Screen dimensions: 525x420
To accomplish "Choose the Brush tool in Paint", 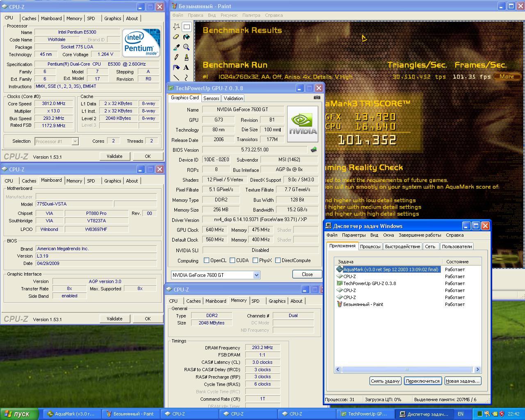I will click(x=187, y=57).
